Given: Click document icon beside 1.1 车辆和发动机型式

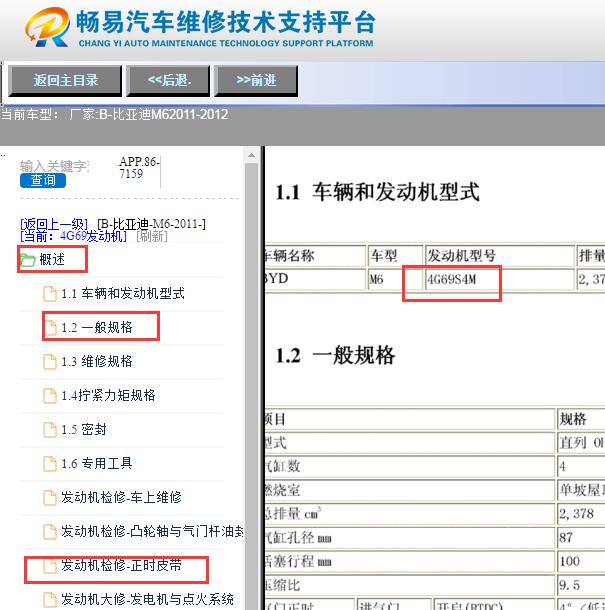Looking at the screenshot, I should pos(49,294).
